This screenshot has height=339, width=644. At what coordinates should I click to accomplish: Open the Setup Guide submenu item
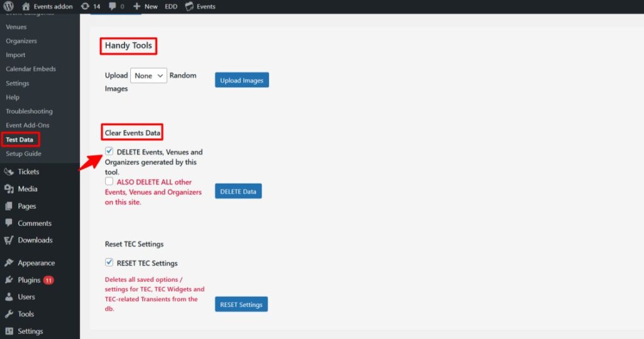pos(23,153)
